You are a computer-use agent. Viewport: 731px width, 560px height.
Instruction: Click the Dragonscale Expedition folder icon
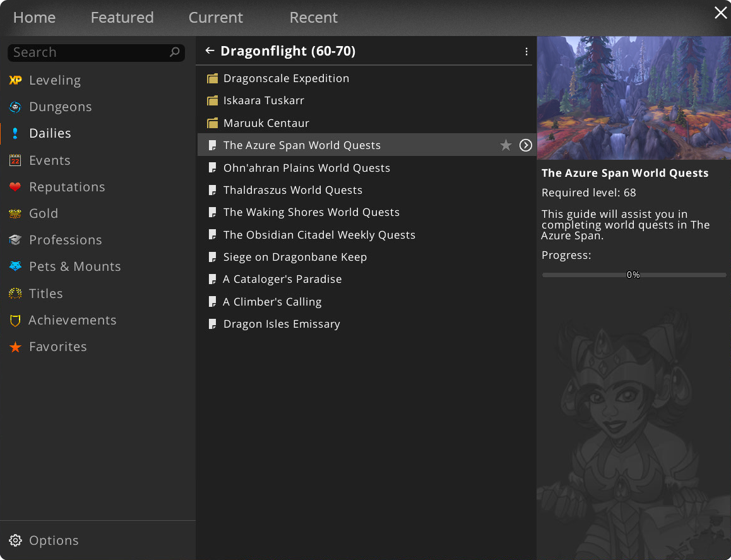(x=213, y=78)
